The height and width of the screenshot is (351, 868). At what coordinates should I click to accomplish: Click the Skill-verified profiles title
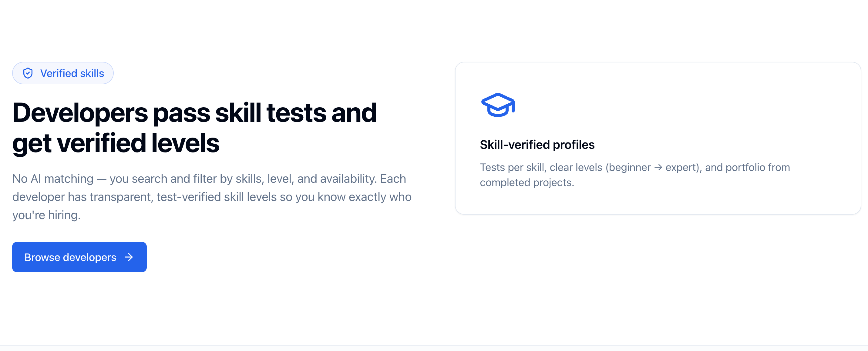537,145
